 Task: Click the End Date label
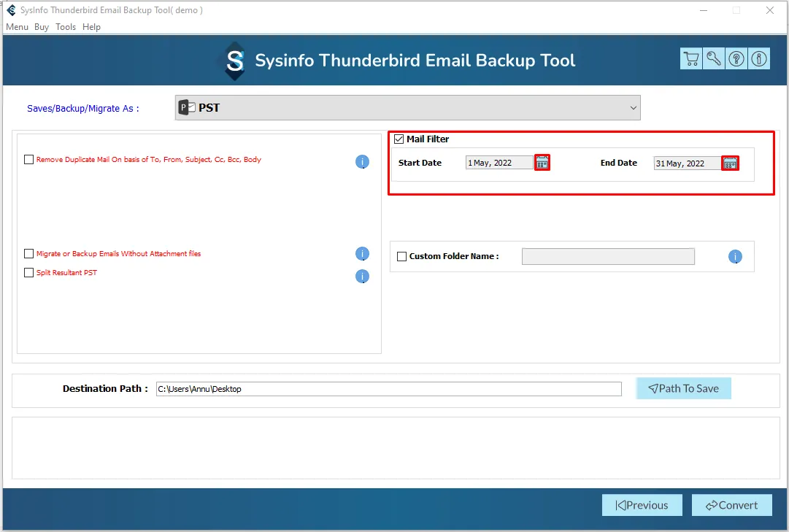pyautogui.click(x=618, y=163)
